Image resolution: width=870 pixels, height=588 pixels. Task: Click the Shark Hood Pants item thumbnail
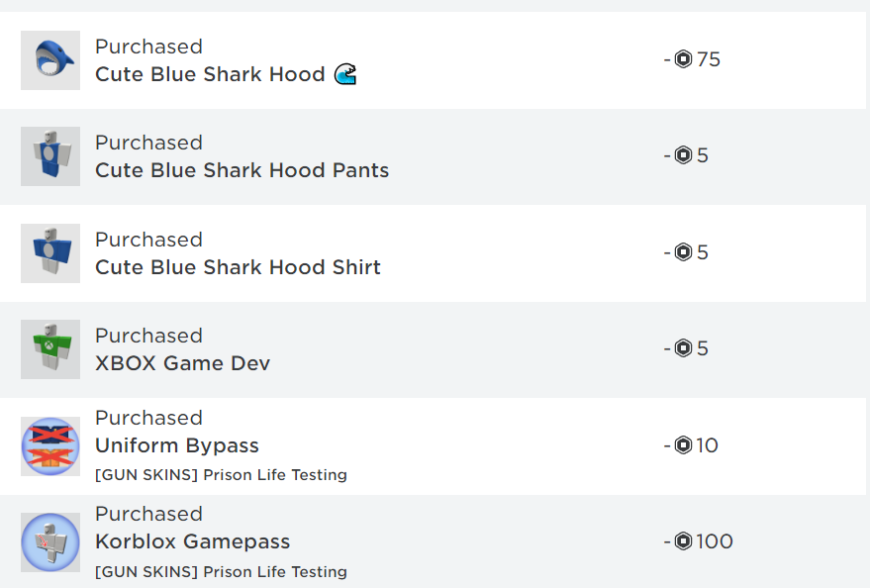[50, 156]
